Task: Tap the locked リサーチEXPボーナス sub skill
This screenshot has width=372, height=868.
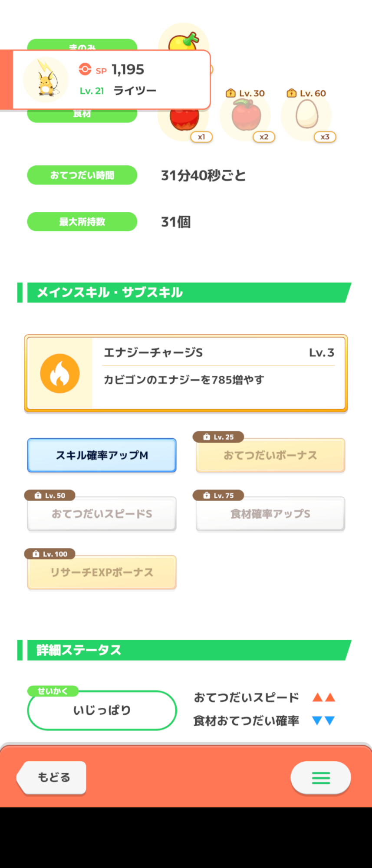Action: click(x=102, y=572)
